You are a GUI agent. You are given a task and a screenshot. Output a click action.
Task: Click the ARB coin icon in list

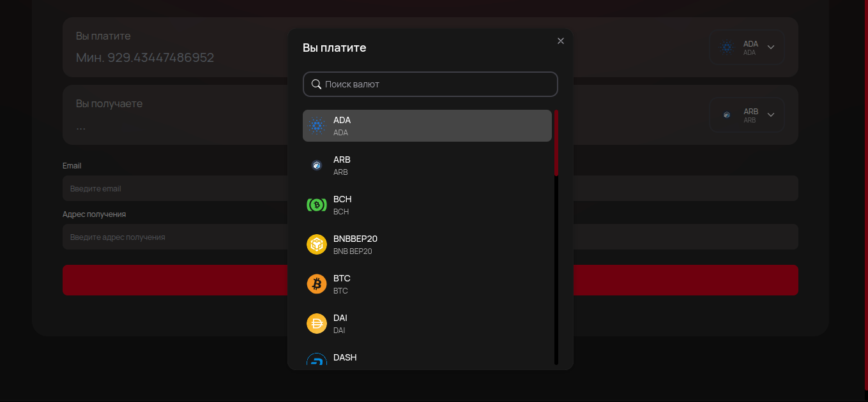pyautogui.click(x=317, y=165)
